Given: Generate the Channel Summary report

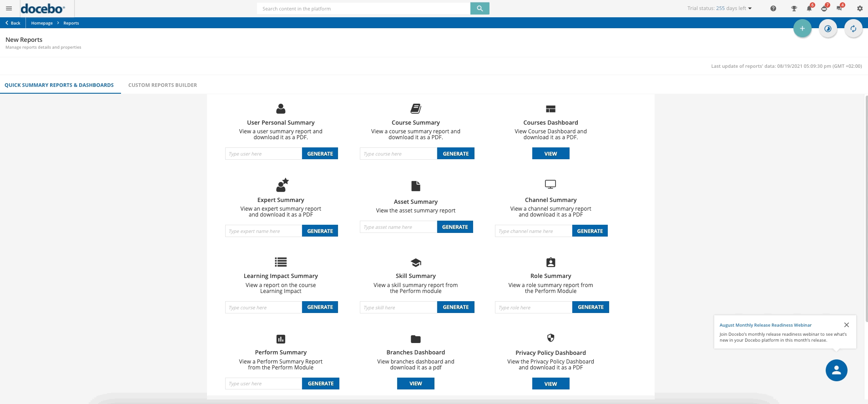Looking at the screenshot, I should coord(590,231).
